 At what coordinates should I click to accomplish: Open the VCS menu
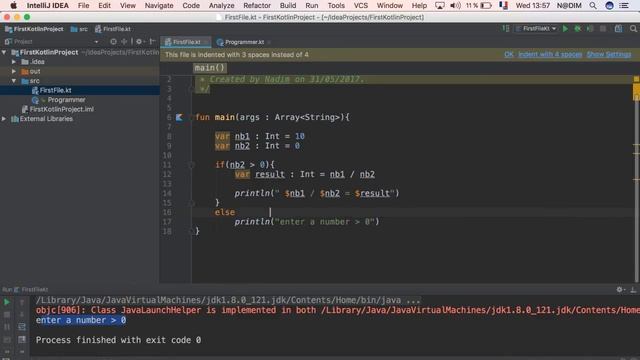(x=360, y=6)
